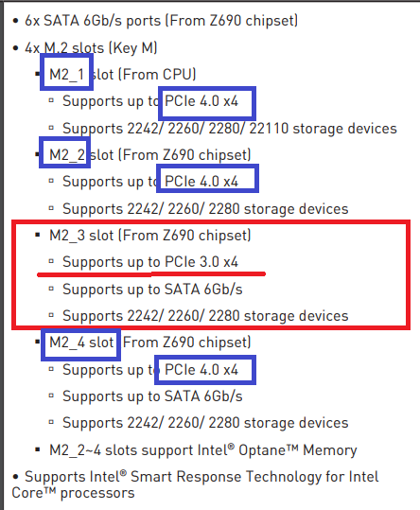This screenshot has width=420, height=510.
Task: Click the M2_3 storage devices sizes line
Action: pos(205,316)
